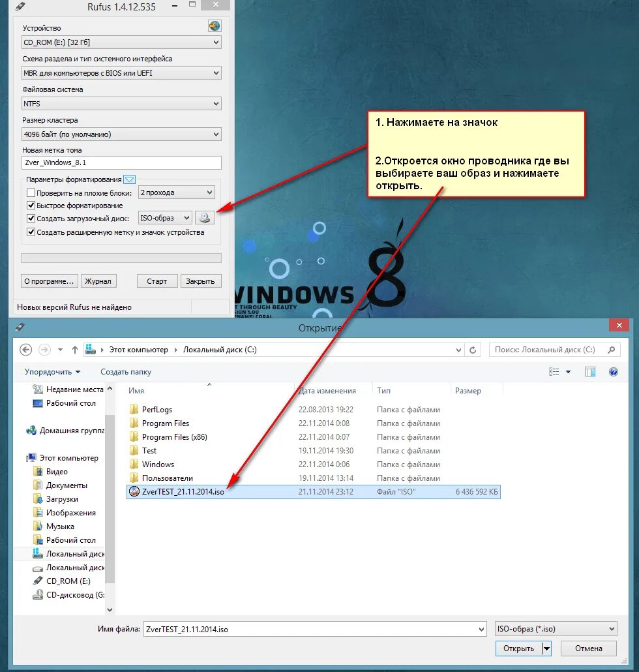Select the Пользователи folder

point(167,478)
